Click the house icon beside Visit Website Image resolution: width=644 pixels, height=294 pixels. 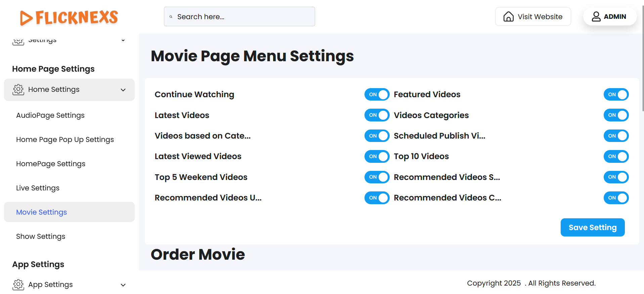coord(508,16)
